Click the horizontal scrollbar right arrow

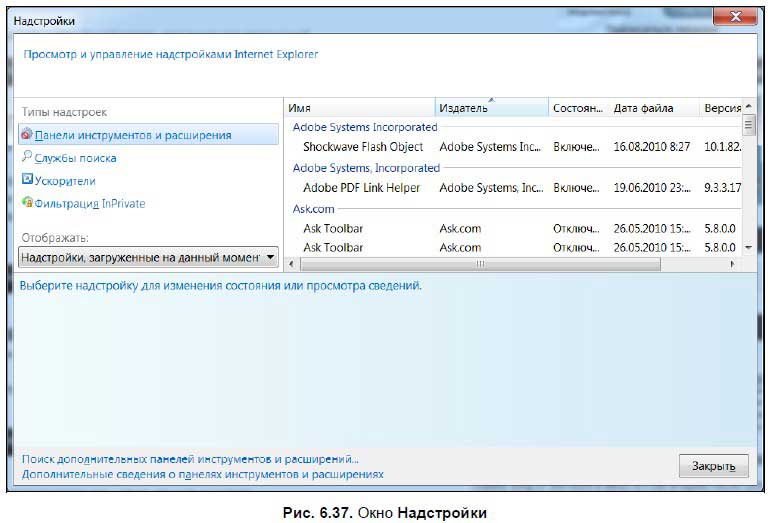tap(732, 264)
